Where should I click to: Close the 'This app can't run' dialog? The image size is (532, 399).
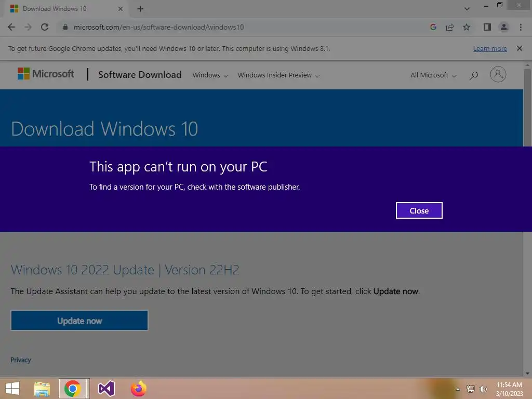tap(419, 210)
